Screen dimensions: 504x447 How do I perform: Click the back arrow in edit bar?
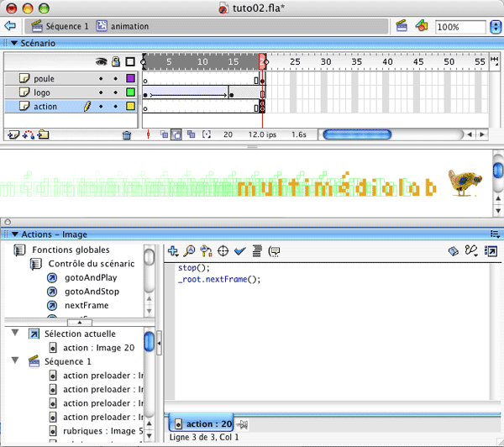10,26
